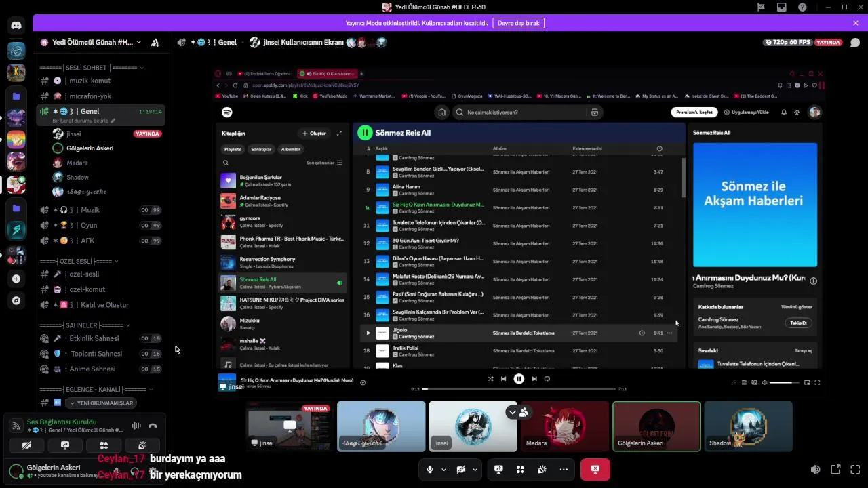Disconnect from voice using the hang-up icon
Viewport: 868px width, 488px height.
(153, 426)
